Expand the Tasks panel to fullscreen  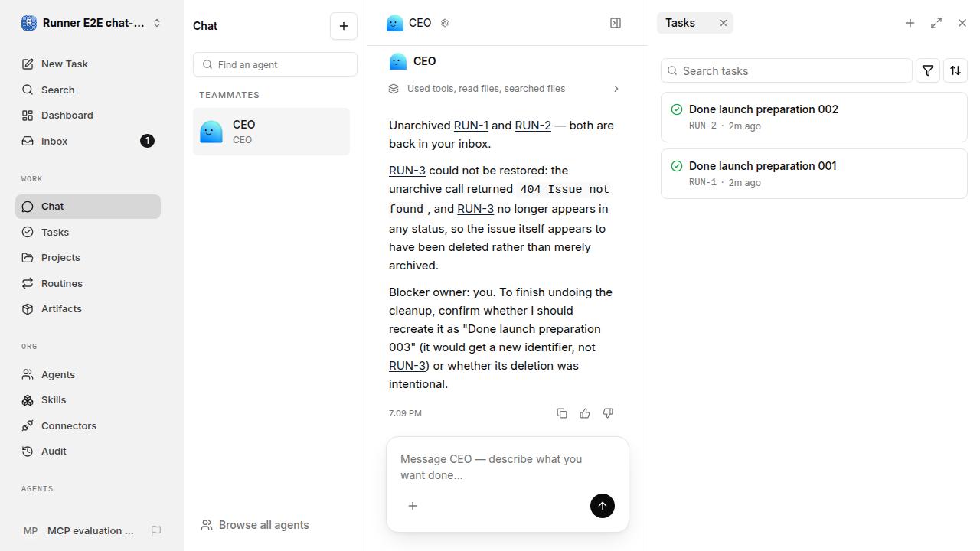(936, 23)
